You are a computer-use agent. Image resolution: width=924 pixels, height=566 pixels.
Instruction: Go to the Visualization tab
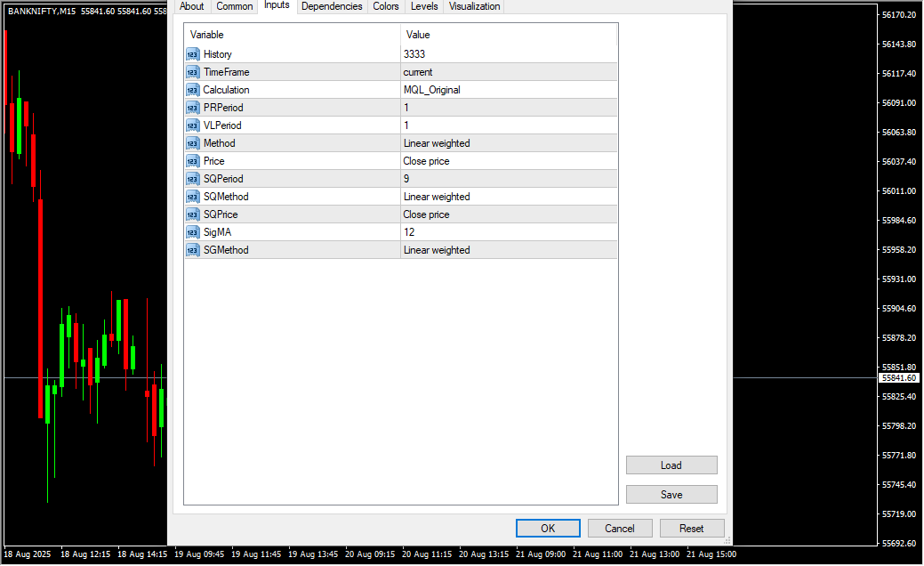pyautogui.click(x=474, y=6)
